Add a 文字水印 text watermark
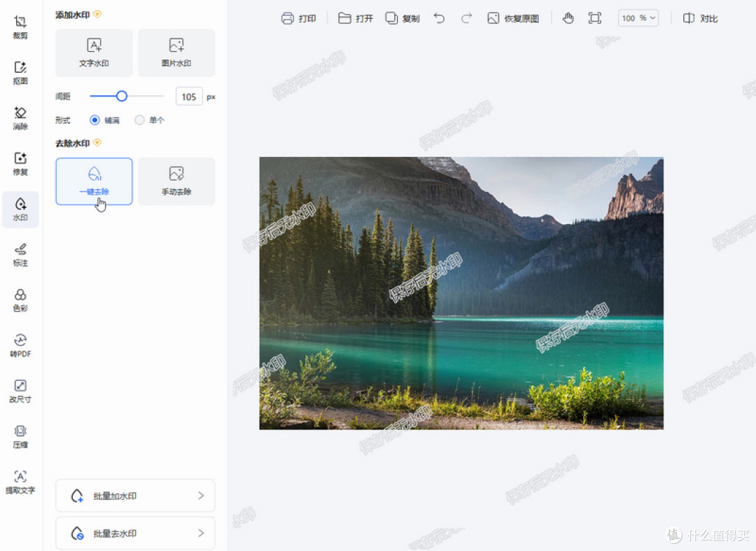Screen dimensions: 756x551 94,53
